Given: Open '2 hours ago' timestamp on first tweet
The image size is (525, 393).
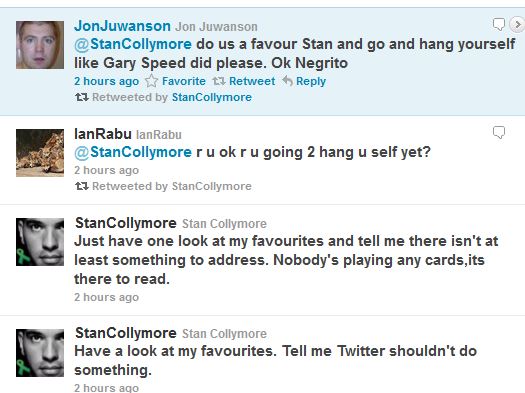Looking at the screenshot, I should point(106,81).
